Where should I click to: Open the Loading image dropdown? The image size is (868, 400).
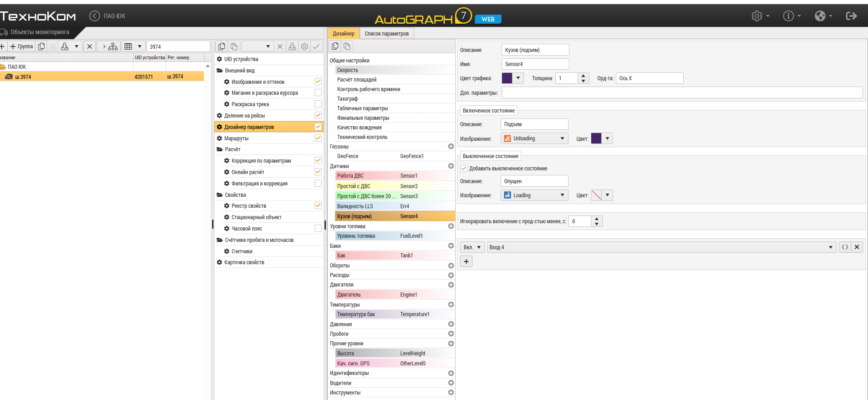pos(534,195)
